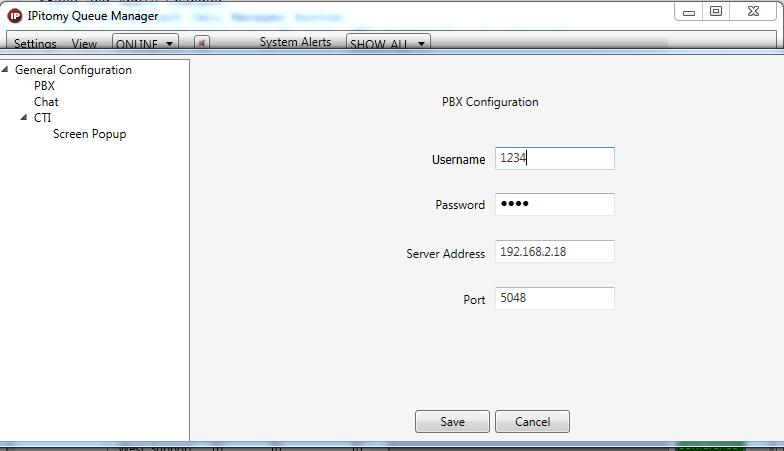The image size is (784, 451).
Task: Open the View menu
Action: coord(84,44)
